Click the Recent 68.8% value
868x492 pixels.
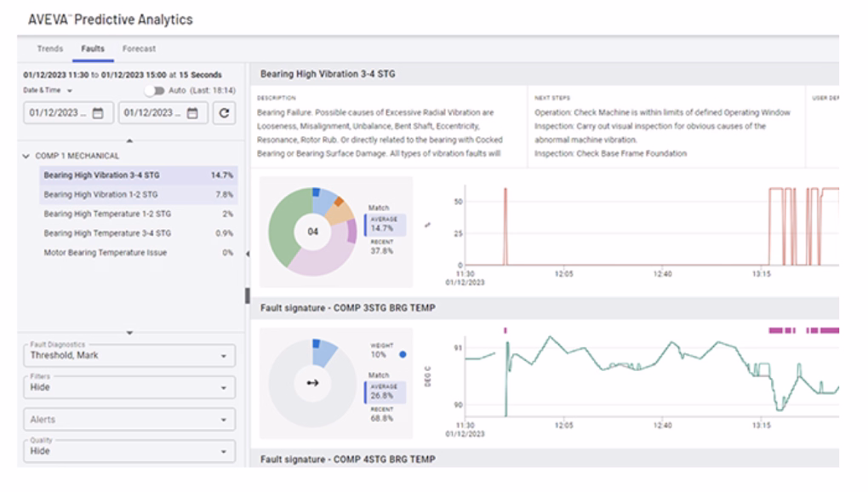[382, 419]
